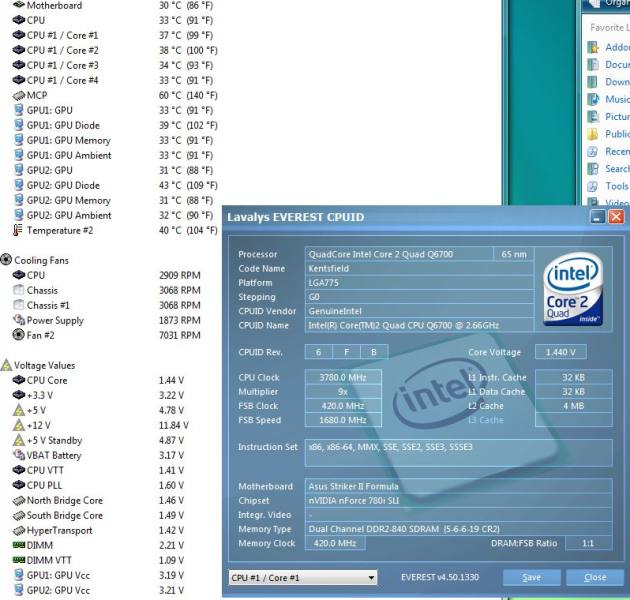Click the CPU #1 / Core #1 chip icon

click(x=18, y=35)
